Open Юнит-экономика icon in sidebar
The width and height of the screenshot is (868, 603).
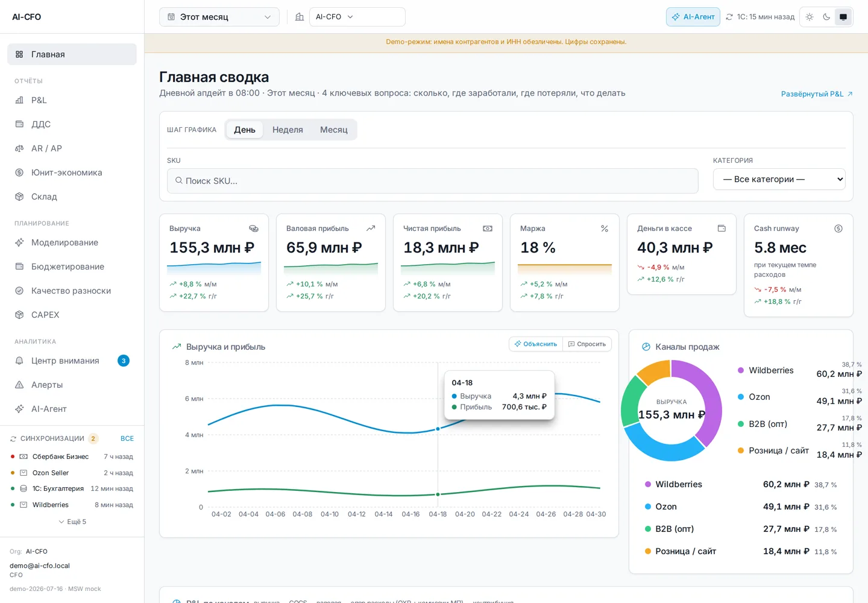click(x=19, y=172)
